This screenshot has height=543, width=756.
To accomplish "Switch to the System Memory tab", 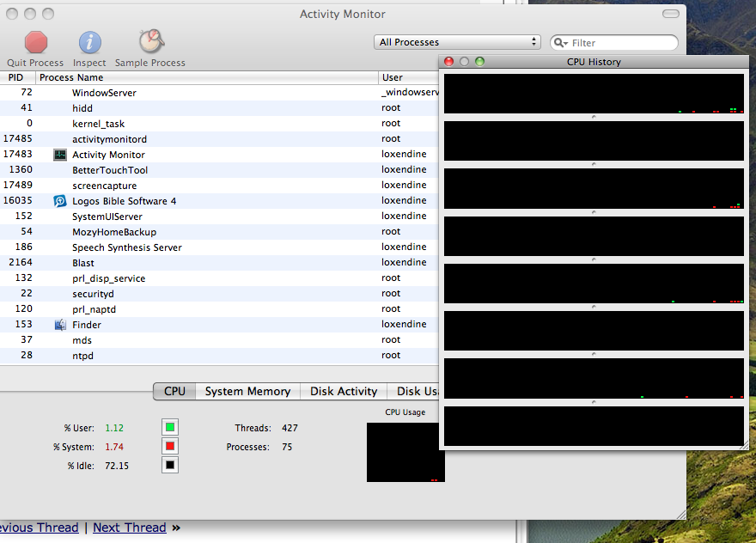I will pyautogui.click(x=247, y=391).
